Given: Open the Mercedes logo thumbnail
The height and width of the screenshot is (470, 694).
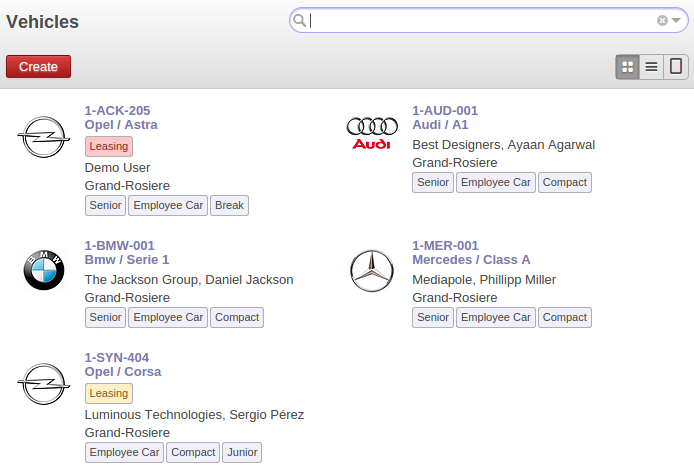Looking at the screenshot, I should point(372,271).
